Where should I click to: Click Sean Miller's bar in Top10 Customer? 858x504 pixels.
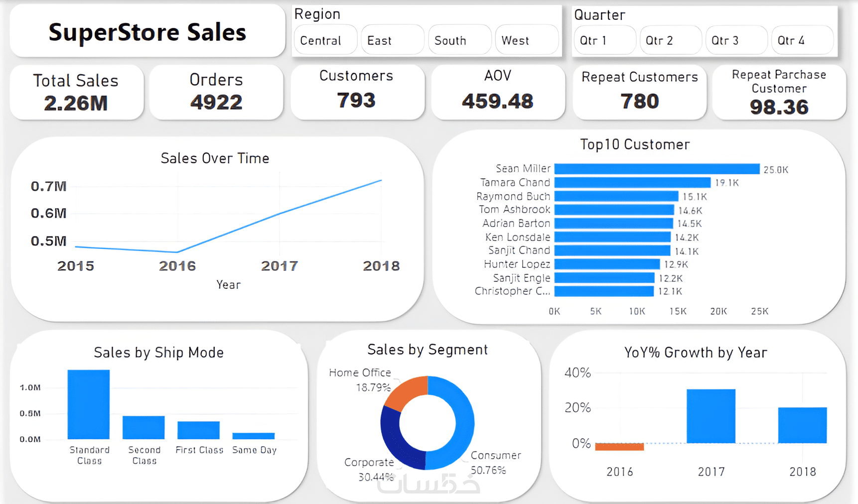(657, 169)
